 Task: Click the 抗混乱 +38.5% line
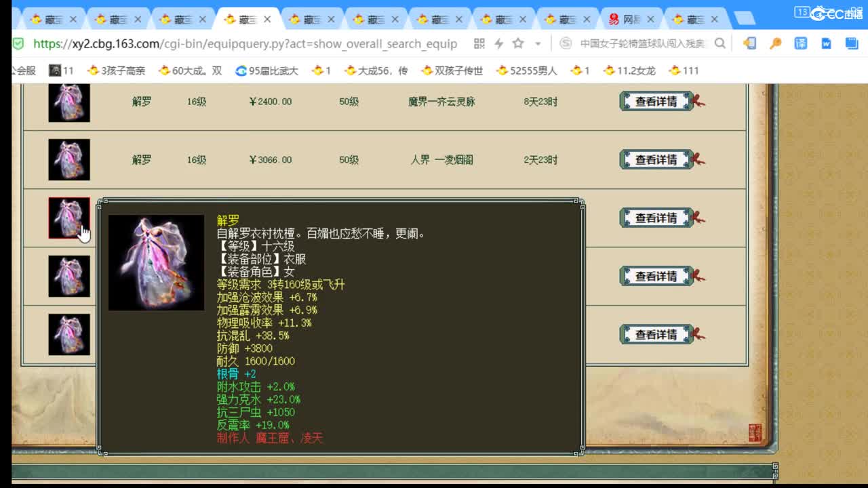(253, 335)
